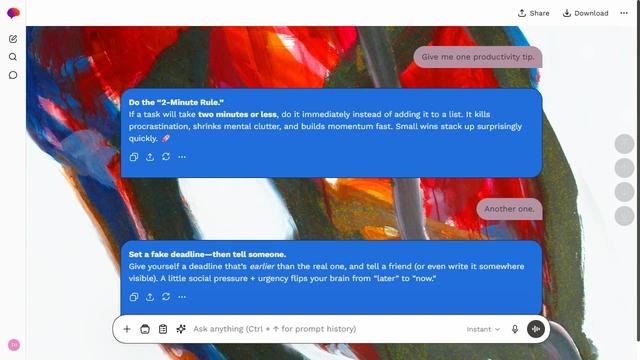This screenshot has width=640, height=360.
Task: Click the sparkle tools icon in prompt bar
Action: [x=181, y=329]
